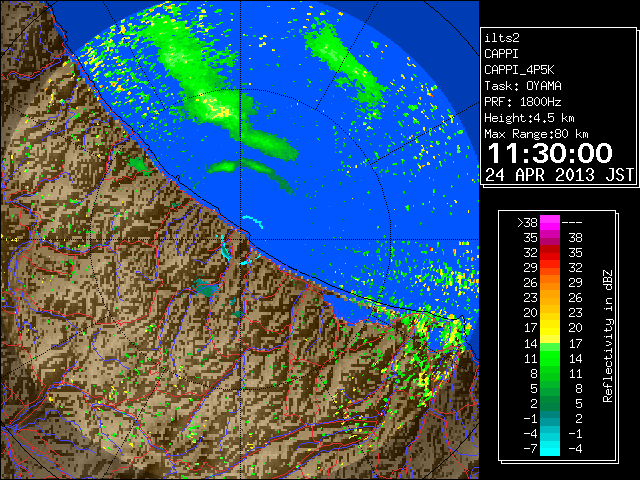Click the 'Height:4.5 km' text
The image size is (640, 480).
[529, 118]
